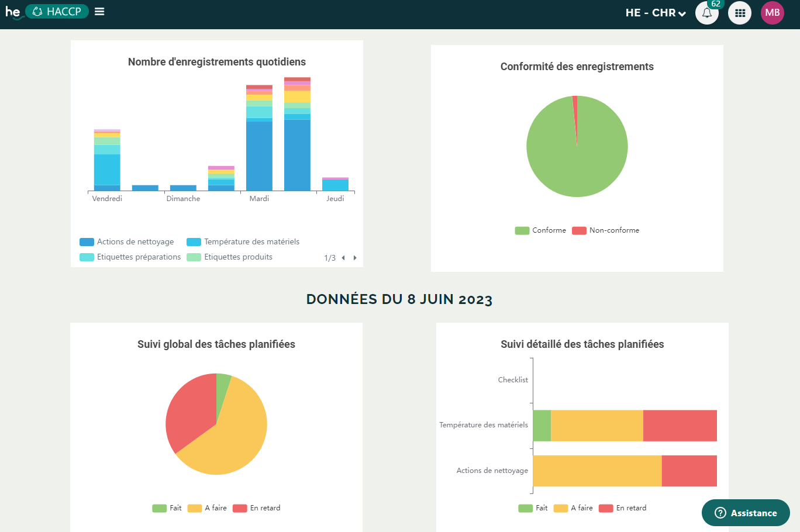Click the notifications bell icon
This screenshot has height=532, width=800.
(706, 13)
